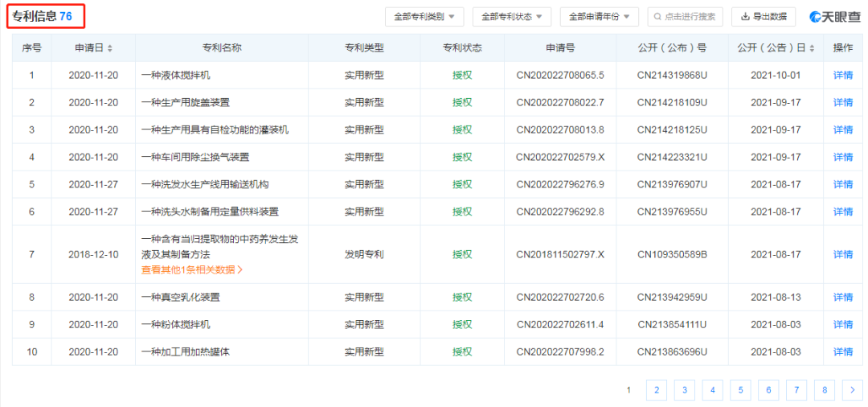
Task: Go to page 5
Action: tap(740, 390)
